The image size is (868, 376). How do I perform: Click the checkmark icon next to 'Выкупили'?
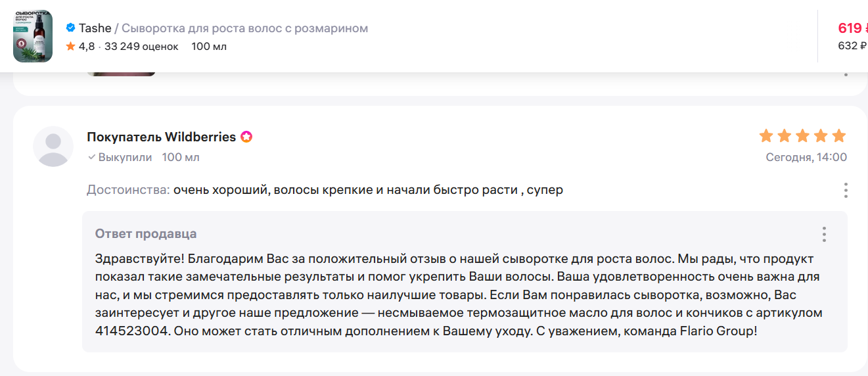click(x=92, y=158)
